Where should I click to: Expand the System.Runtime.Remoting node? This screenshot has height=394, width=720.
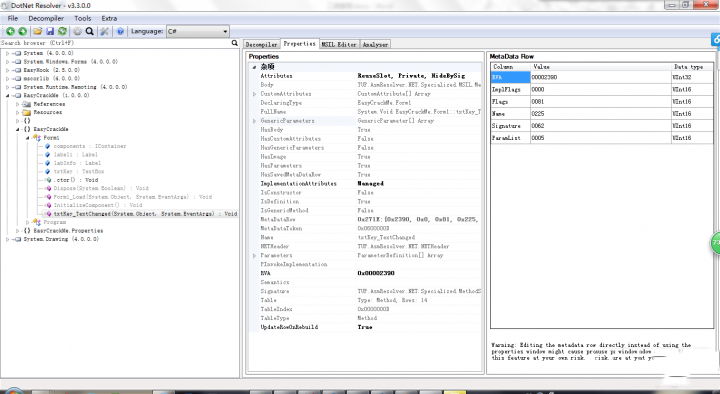(x=7, y=87)
